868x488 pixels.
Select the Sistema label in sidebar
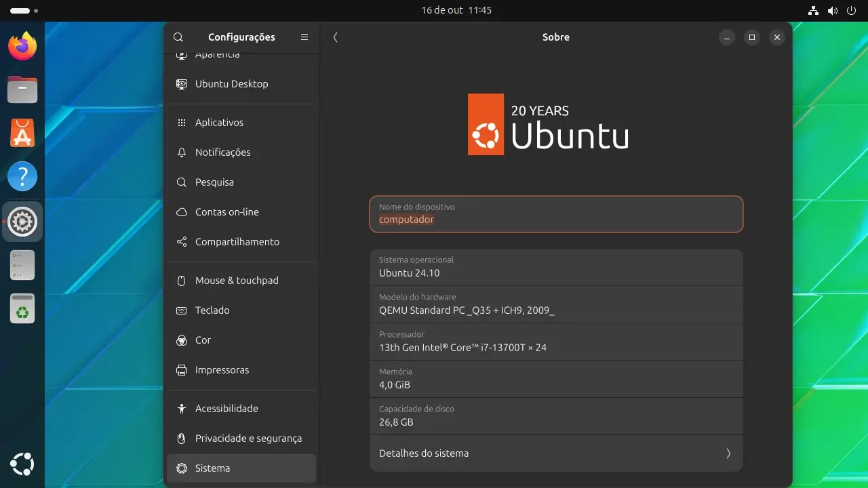212,468
